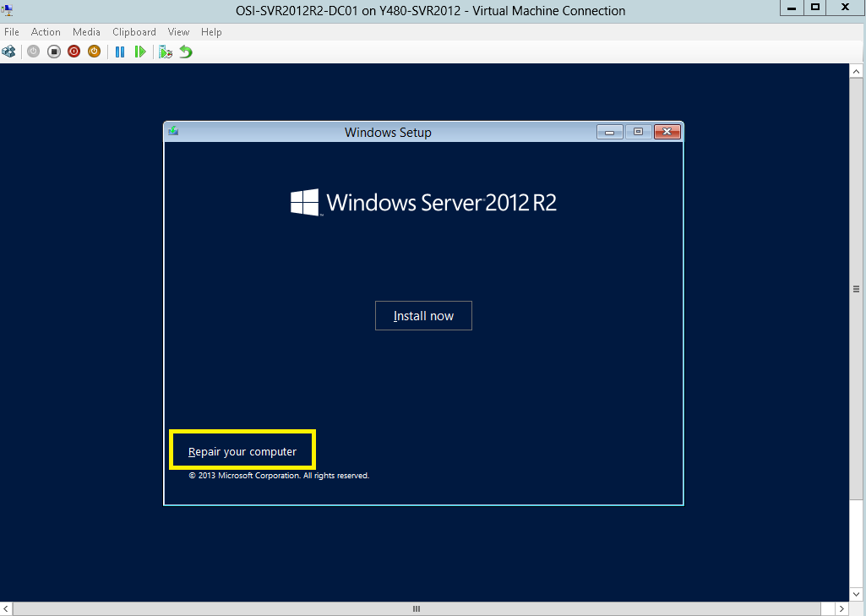Screen dimensions: 866x616
Task: Open the Help menu
Action: point(211,32)
